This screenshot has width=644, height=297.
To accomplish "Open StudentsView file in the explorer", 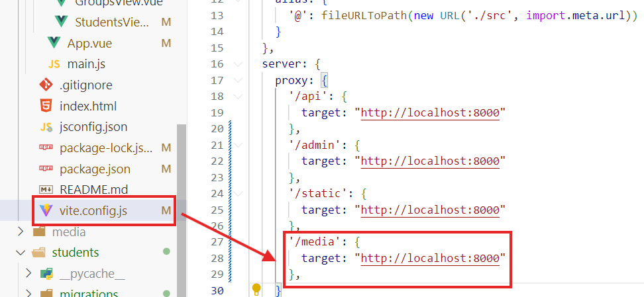I will click(x=111, y=22).
